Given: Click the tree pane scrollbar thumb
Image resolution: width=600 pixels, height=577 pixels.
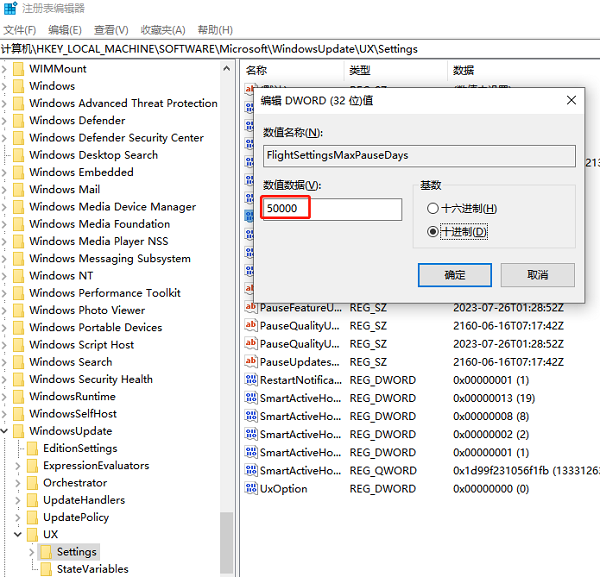Looking at the screenshot, I should 227,543.
